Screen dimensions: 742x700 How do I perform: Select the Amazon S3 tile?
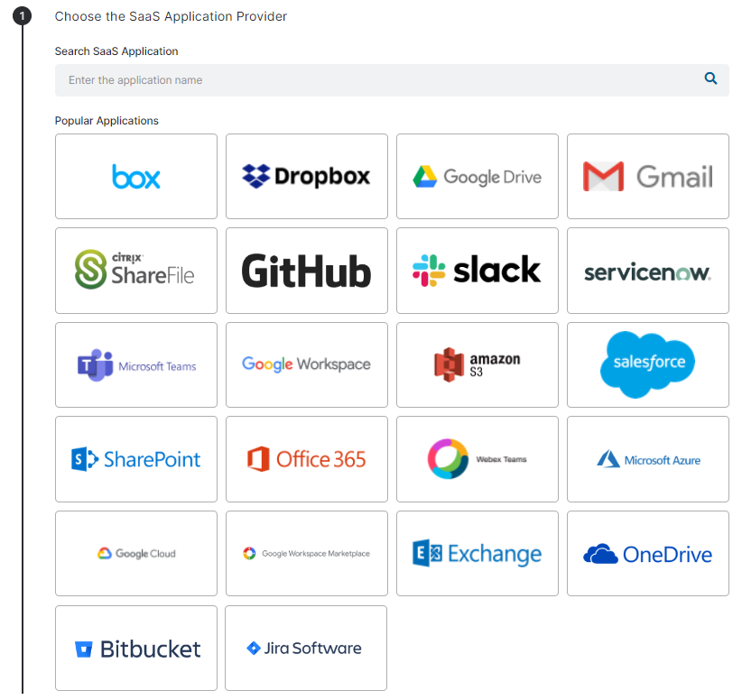point(478,364)
